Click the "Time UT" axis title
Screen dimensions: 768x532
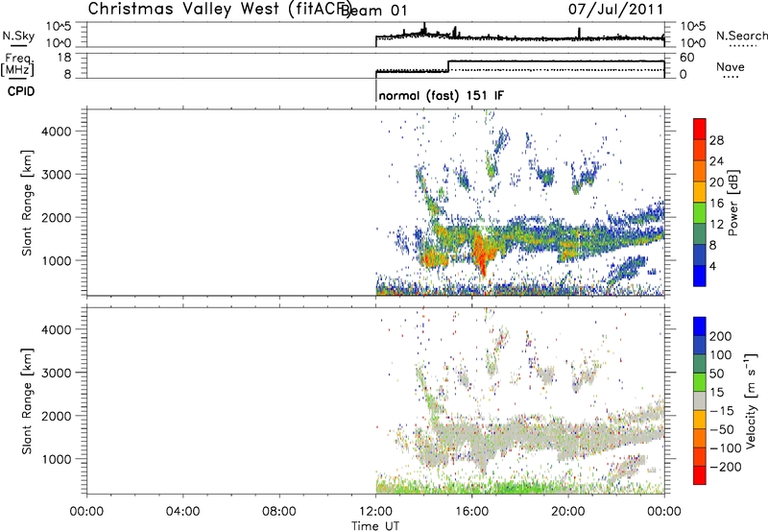[x=375, y=526]
